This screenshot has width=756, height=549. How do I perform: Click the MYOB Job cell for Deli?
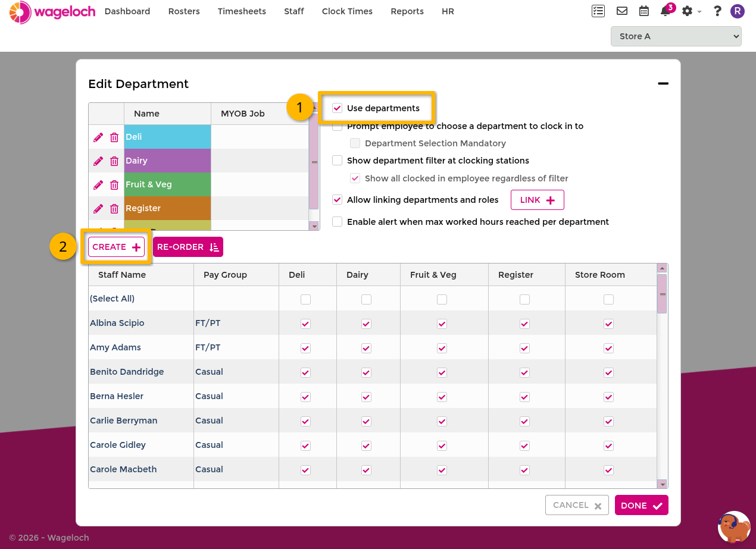pyautogui.click(x=260, y=137)
